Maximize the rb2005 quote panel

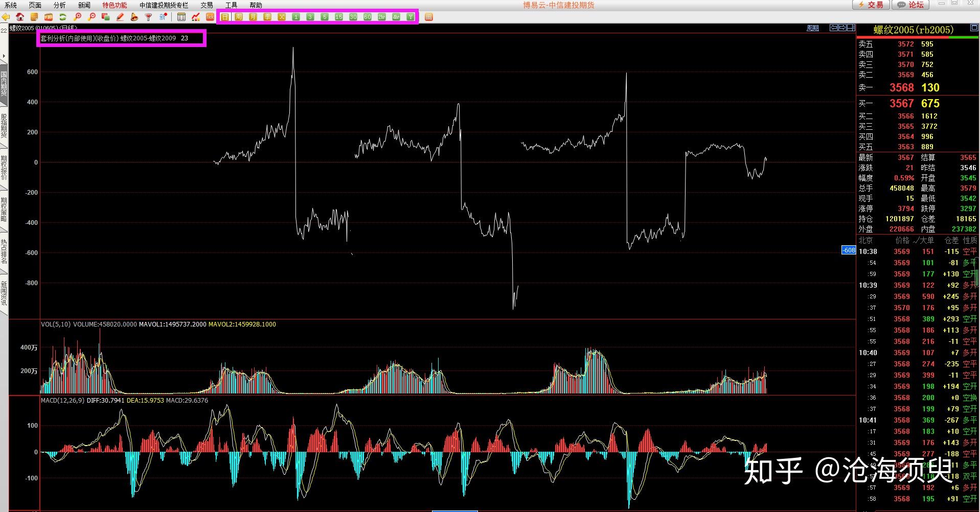click(974, 29)
